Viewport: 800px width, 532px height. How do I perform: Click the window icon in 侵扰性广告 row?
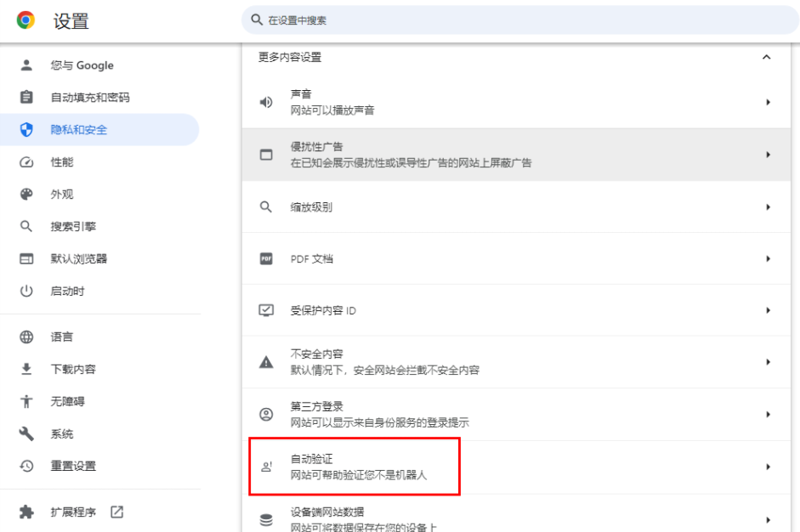click(266, 155)
